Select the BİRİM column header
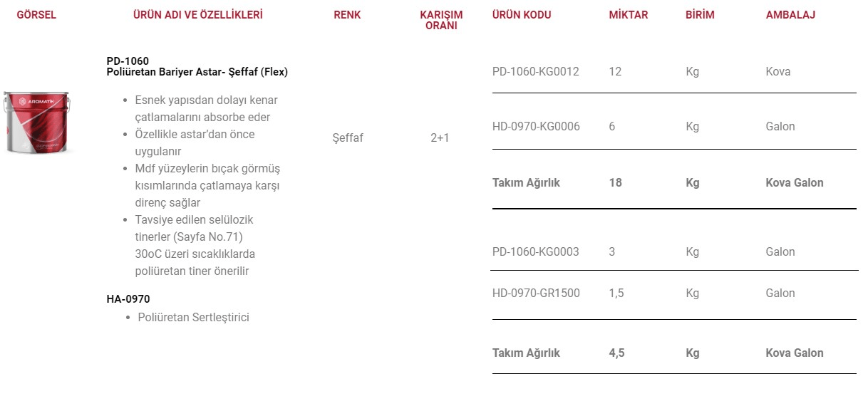This screenshot has width=868, height=416. point(700,15)
